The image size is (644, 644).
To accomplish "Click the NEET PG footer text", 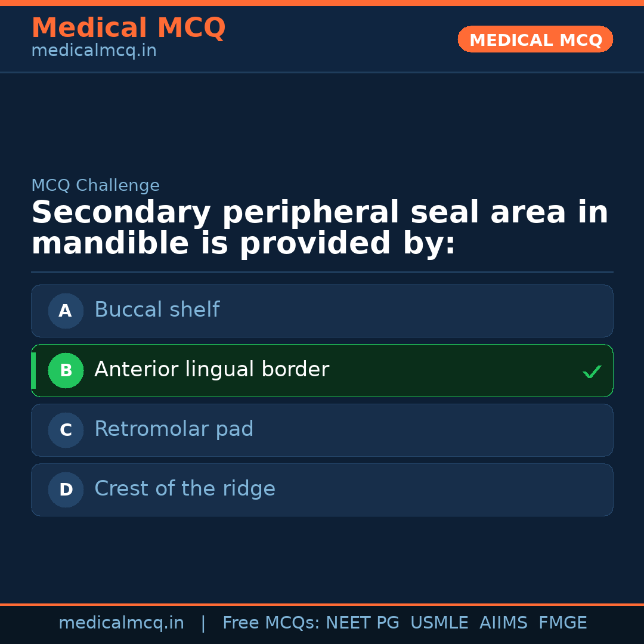I will point(363,623).
